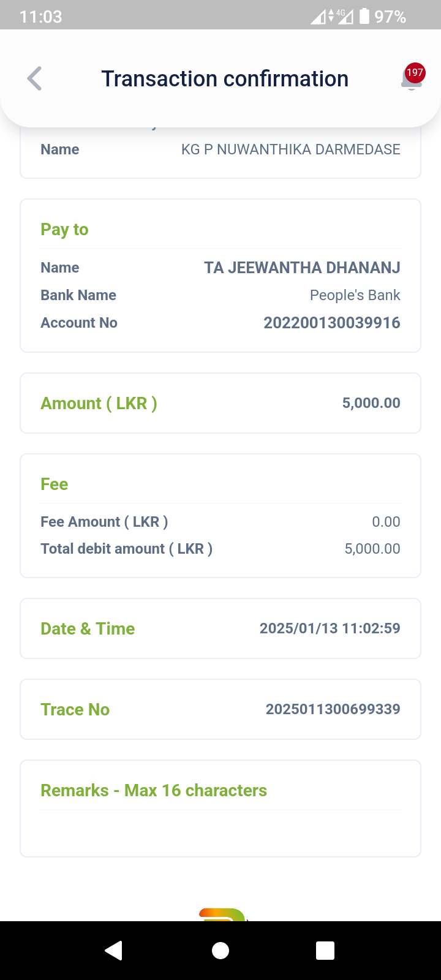Select the 5,000.00 amount value

[371, 403]
